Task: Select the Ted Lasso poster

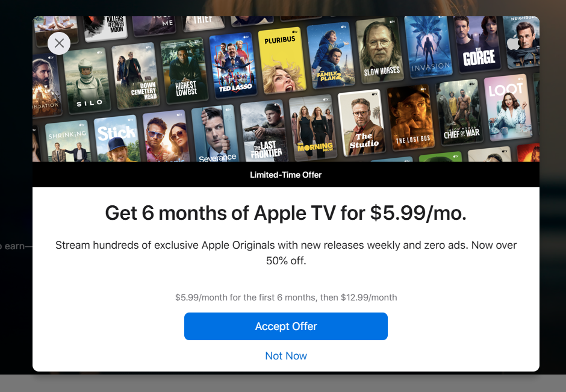Action: click(x=233, y=66)
